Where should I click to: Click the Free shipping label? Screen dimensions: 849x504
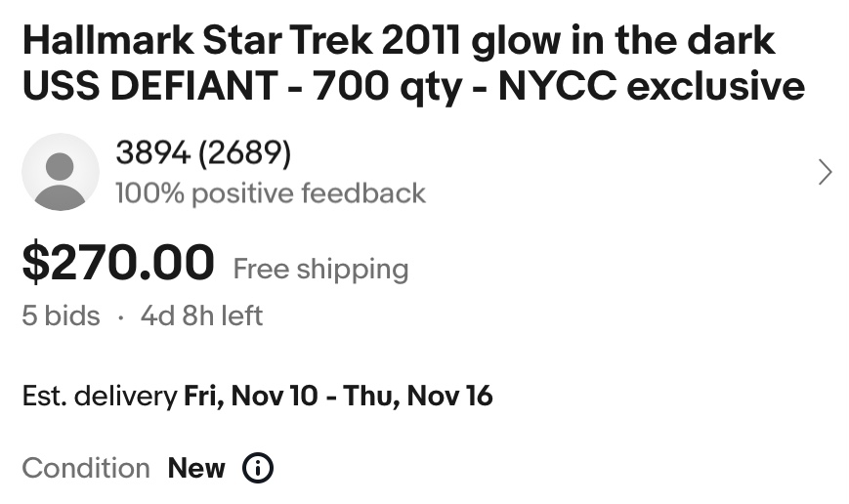[320, 269]
